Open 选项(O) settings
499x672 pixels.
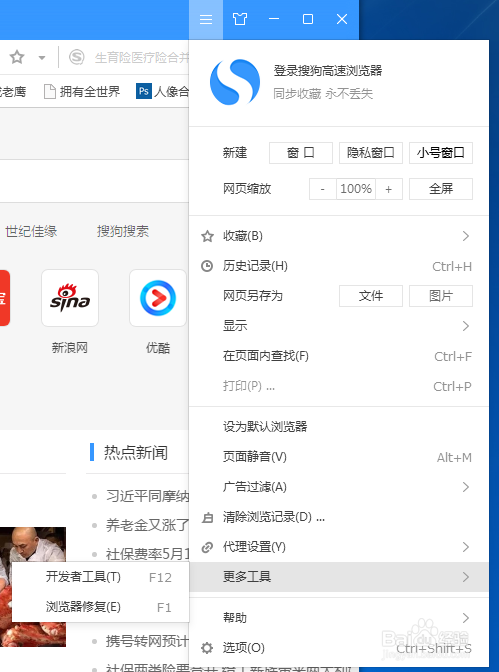pos(339,648)
